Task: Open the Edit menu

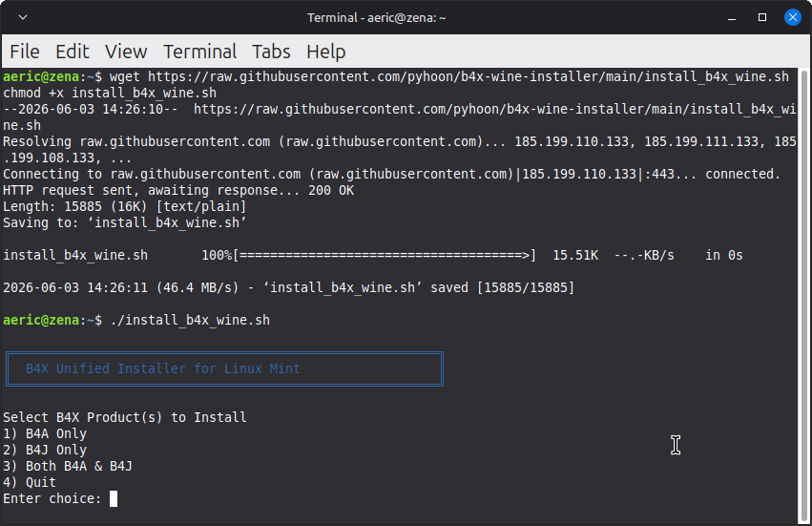Action: (x=72, y=52)
